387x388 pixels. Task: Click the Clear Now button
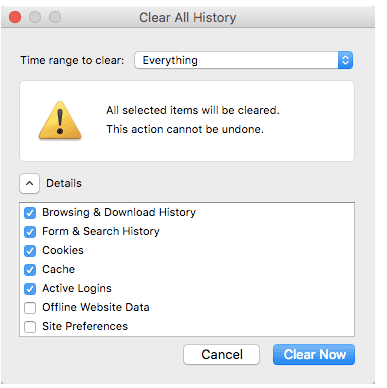click(x=314, y=354)
